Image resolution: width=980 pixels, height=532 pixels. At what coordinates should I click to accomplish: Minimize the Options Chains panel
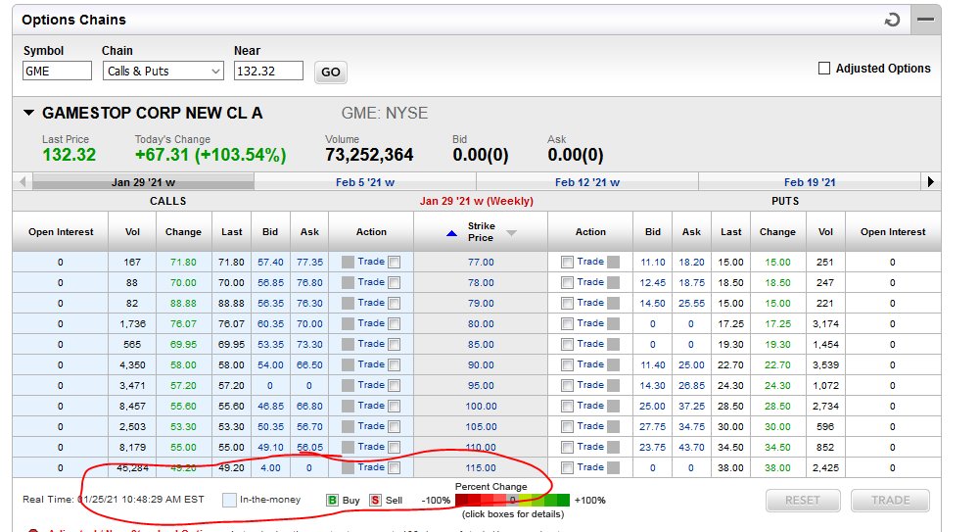pyautogui.click(x=925, y=20)
